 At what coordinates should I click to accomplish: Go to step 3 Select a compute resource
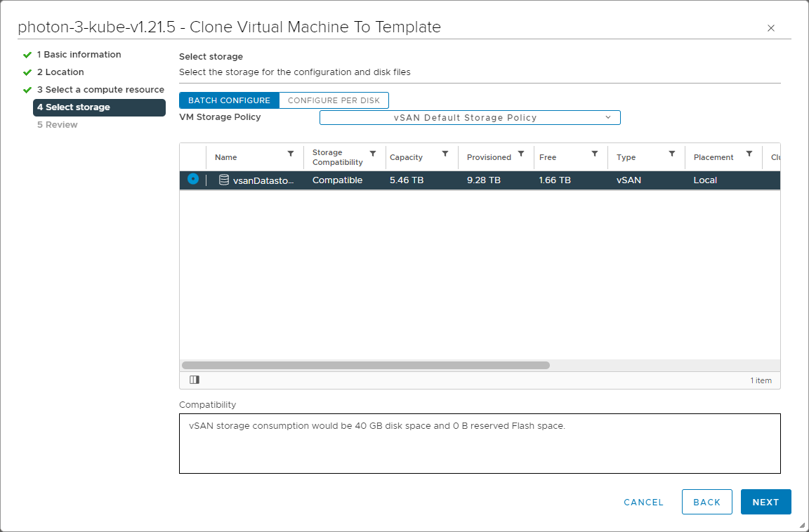pyautogui.click(x=100, y=90)
